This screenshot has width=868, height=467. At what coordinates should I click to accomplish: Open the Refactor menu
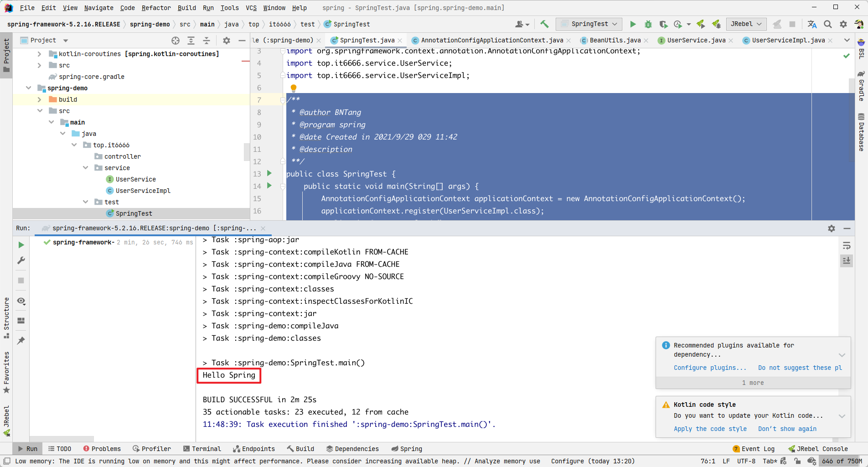(x=156, y=8)
